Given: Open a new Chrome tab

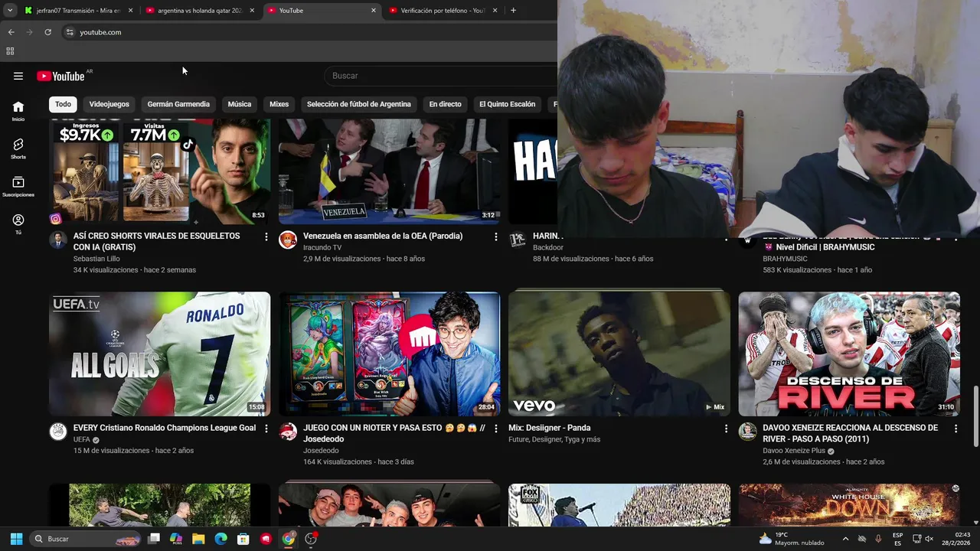Looking at the screenshot, I should (x=513, y=11).
